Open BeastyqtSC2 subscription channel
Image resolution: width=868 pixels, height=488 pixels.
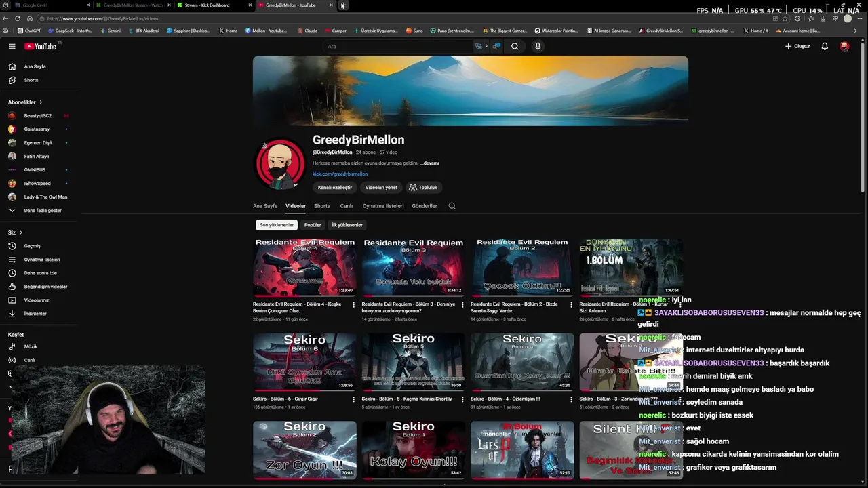pos(38,116)
